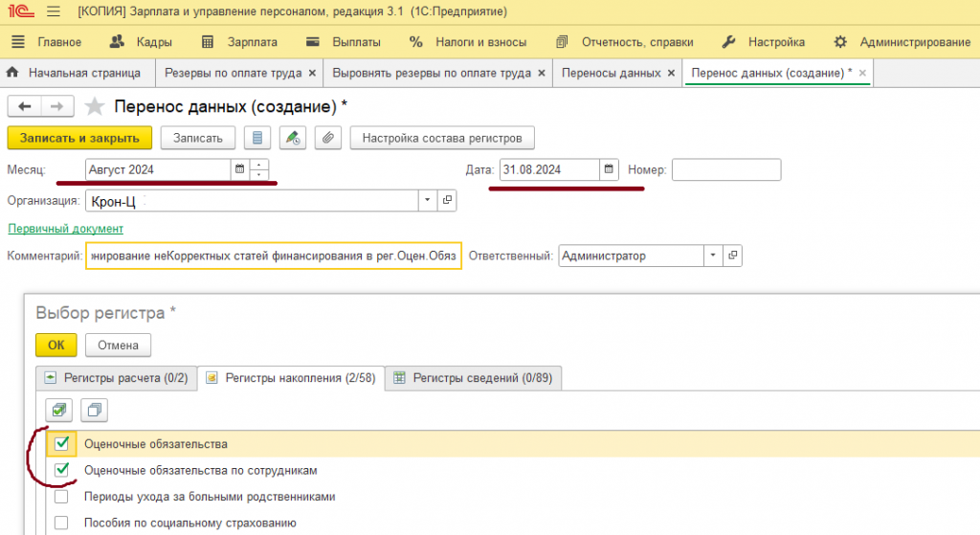Click the Выплаты wallet icon

(x=313, y=42)
